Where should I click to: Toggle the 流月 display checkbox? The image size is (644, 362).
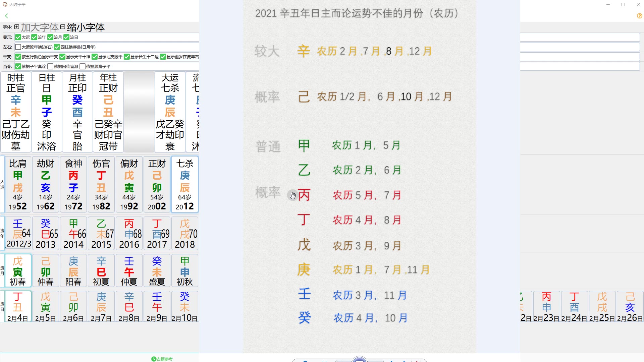[x=50, y=37]
